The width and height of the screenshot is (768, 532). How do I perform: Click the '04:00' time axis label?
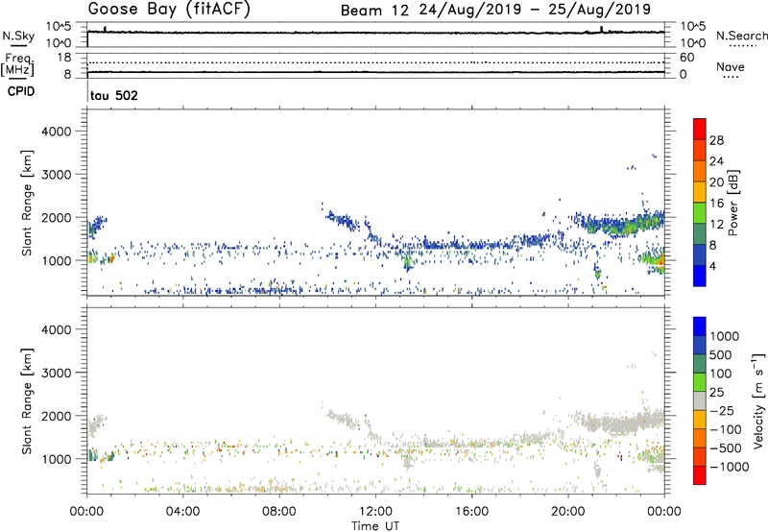pos(182,512)
